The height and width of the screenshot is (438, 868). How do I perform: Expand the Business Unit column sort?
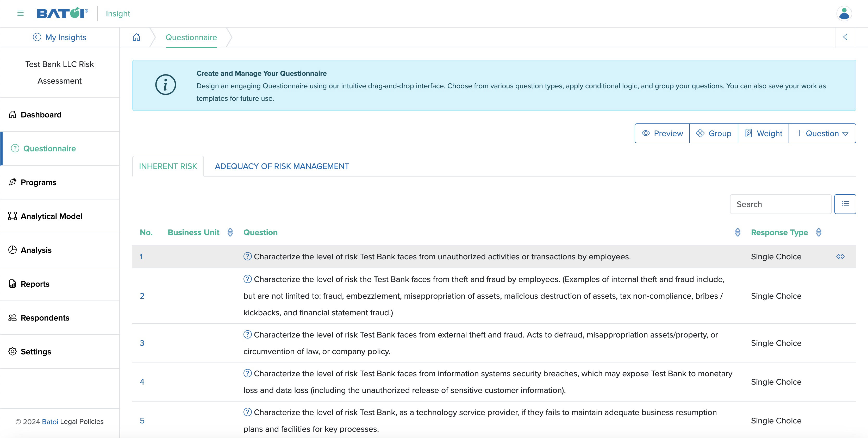230,232
